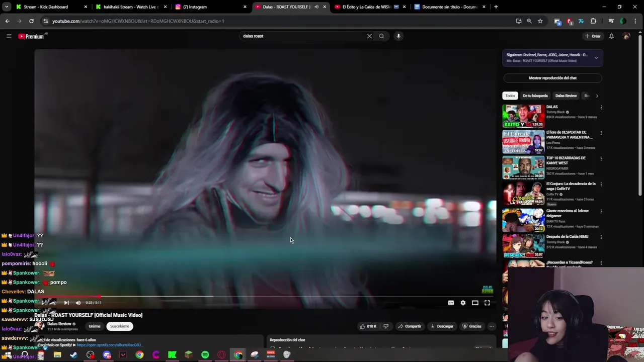
Task: Go back in browser history
Action: [x=7, y=21]
